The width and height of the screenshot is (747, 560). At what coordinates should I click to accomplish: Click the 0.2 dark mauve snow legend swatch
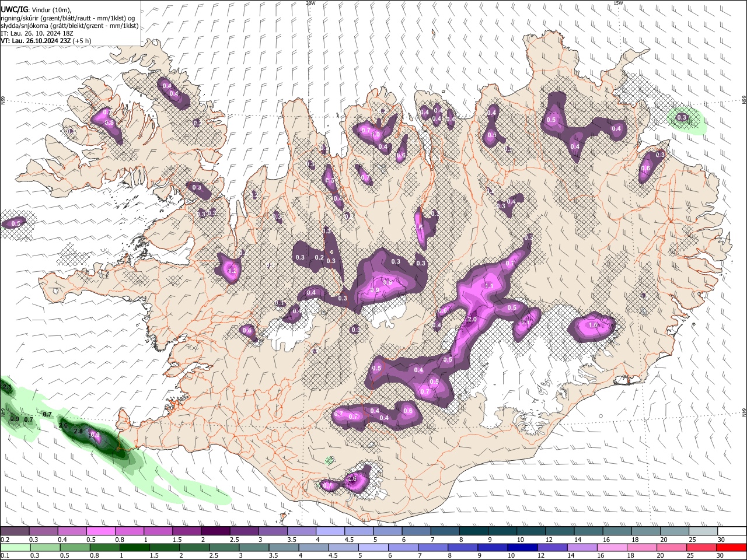[15, 531]
